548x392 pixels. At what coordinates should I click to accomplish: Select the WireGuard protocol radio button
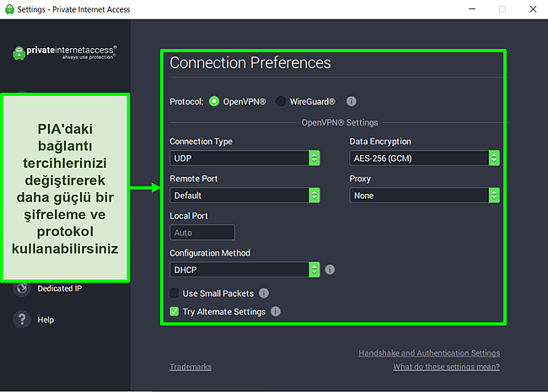click(x=281, y=101)
